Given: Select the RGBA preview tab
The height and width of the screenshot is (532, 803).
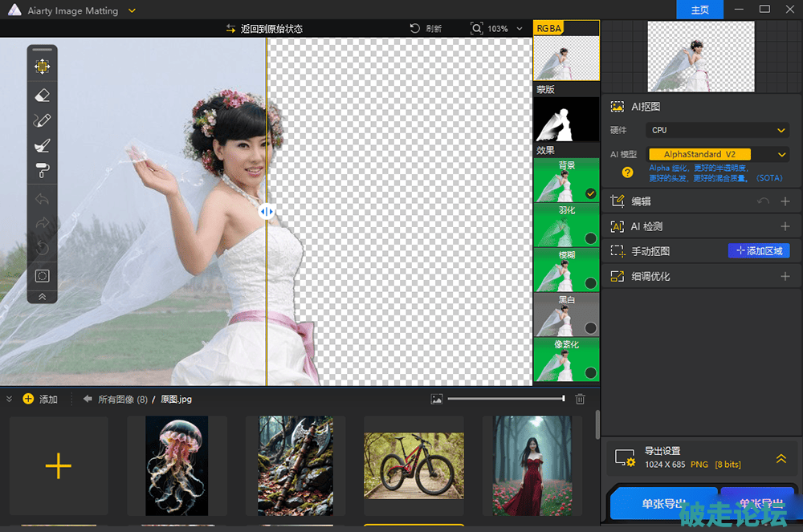Looking at the screenshot, I should click(x=549, y=28).
